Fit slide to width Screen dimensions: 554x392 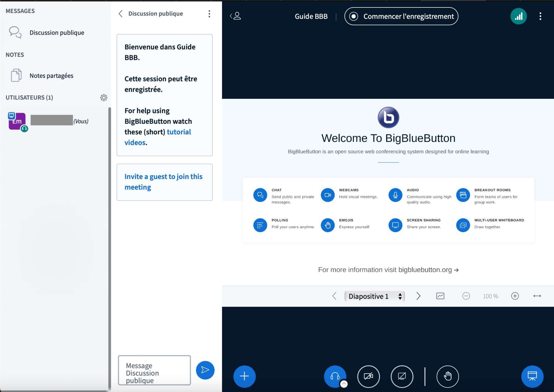(x=537, y=296)
